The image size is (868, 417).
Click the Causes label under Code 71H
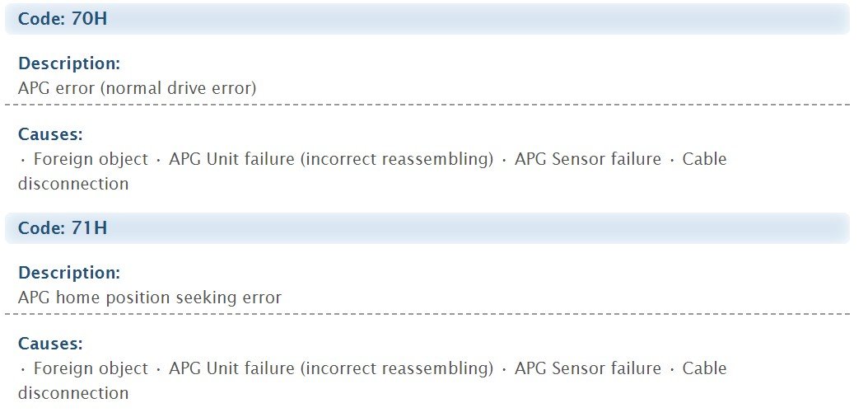[x=50, y=344]
